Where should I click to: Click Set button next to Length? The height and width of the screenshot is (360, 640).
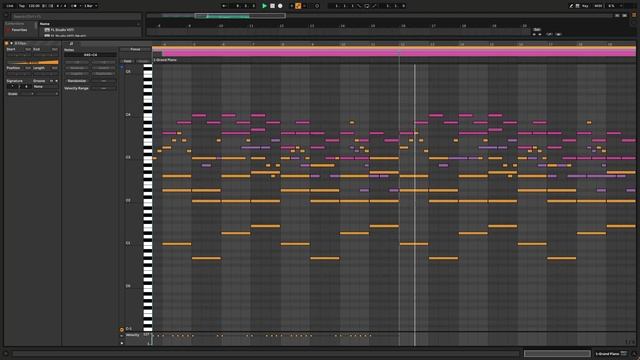55,68
